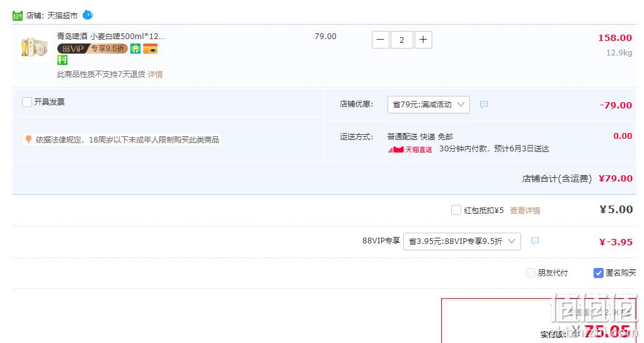The width and height of the screenshot is (644, 343).
Task: Click the -79.00 discount amount
Action: coord(616,105)
